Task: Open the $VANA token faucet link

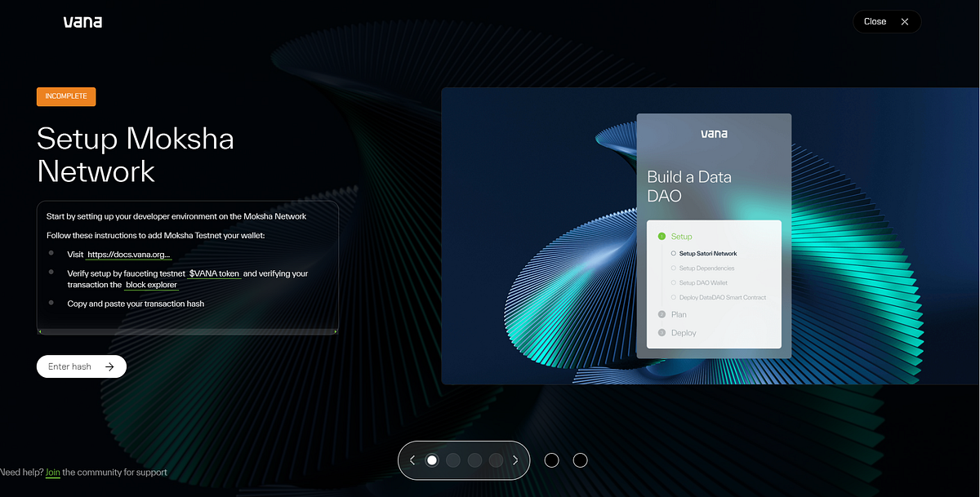Action: click(214, 274)
